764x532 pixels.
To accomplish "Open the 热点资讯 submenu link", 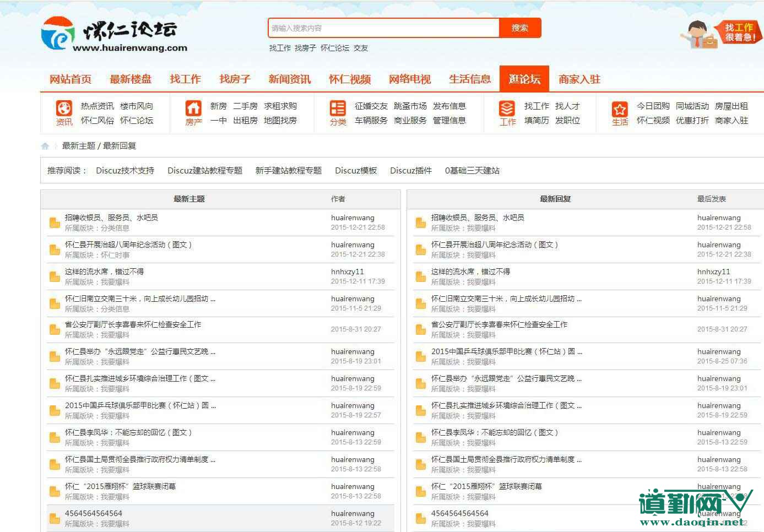I will click(97, 106).
